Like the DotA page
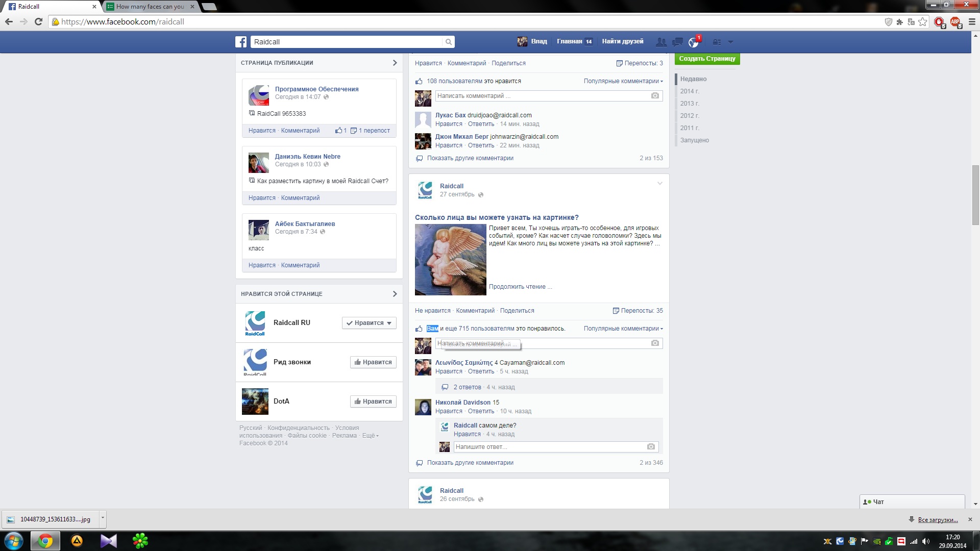 pos(373,402)
